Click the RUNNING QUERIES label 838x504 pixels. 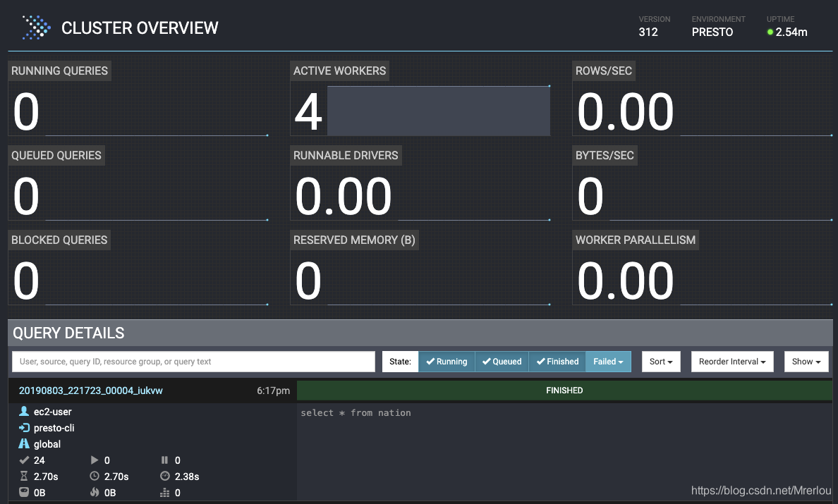(59, 70)
